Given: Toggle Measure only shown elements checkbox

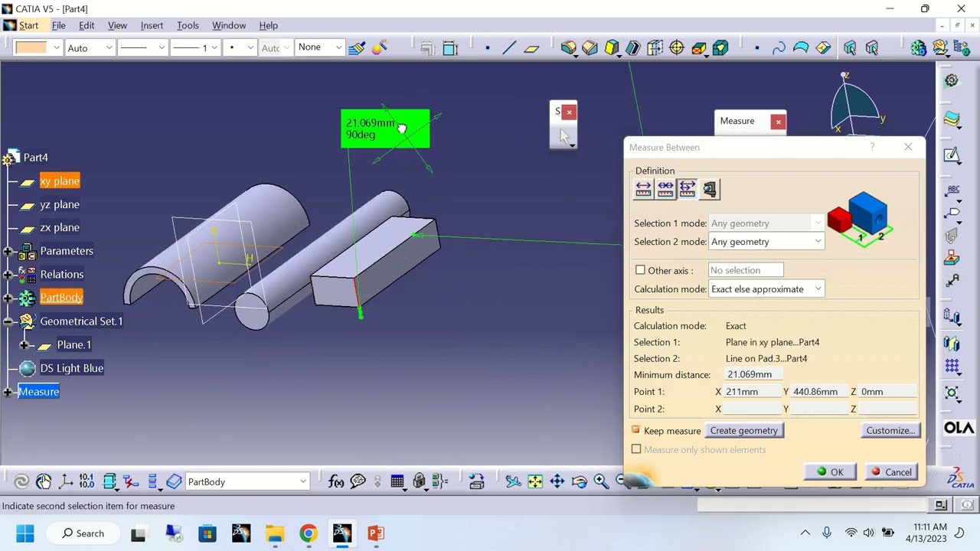Looking at the screenshot, I should point(636,449).
